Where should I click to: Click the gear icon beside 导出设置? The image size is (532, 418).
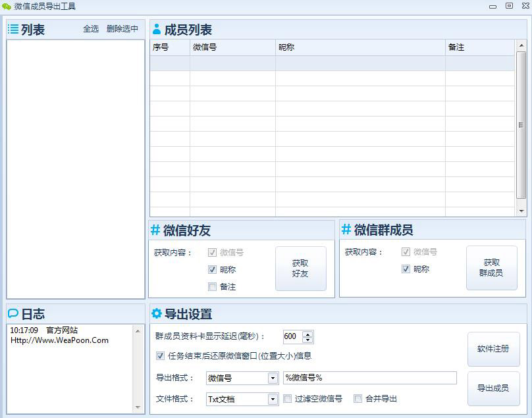[157, 314]
